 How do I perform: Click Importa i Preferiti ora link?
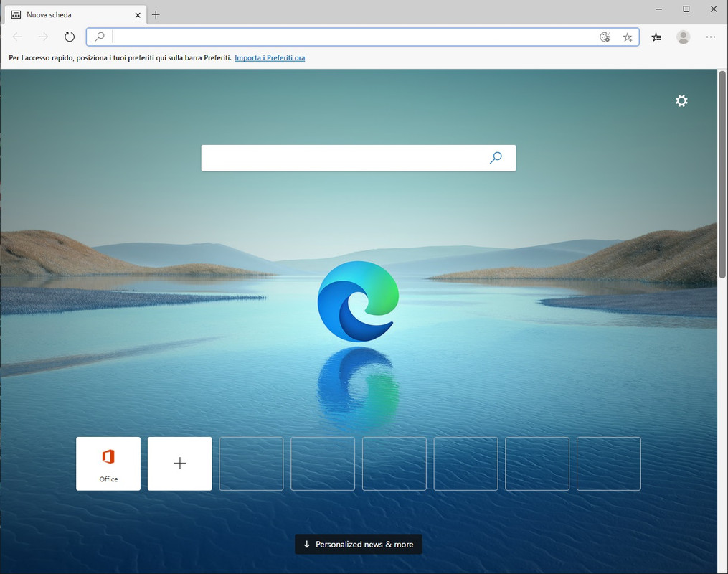270,57
